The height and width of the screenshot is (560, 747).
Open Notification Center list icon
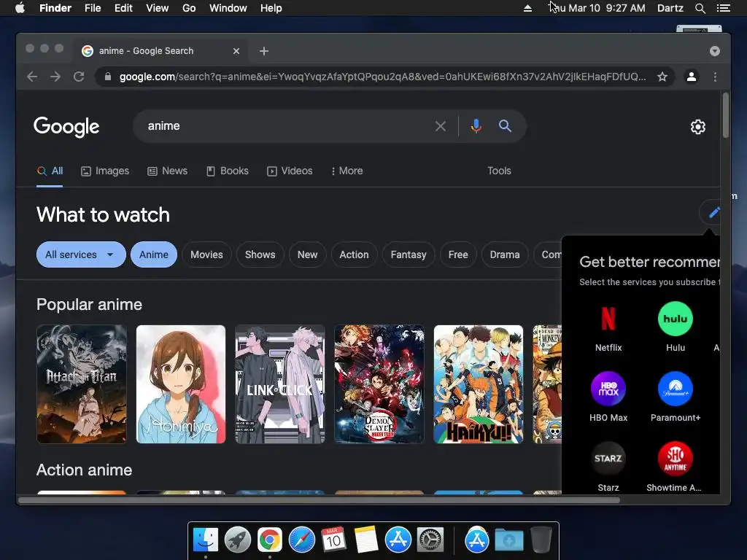point(723,8)
